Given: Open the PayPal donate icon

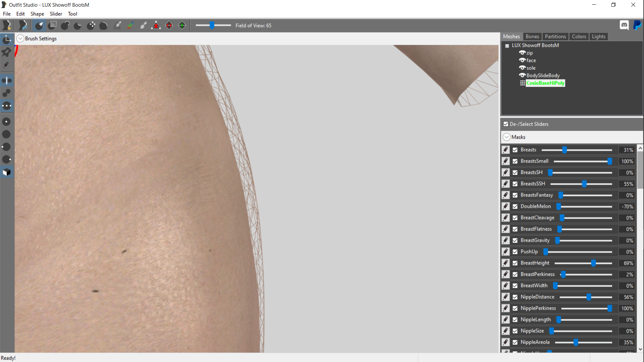Looking at the screenshot, I should pyautogui.click(x=637, y=25).
